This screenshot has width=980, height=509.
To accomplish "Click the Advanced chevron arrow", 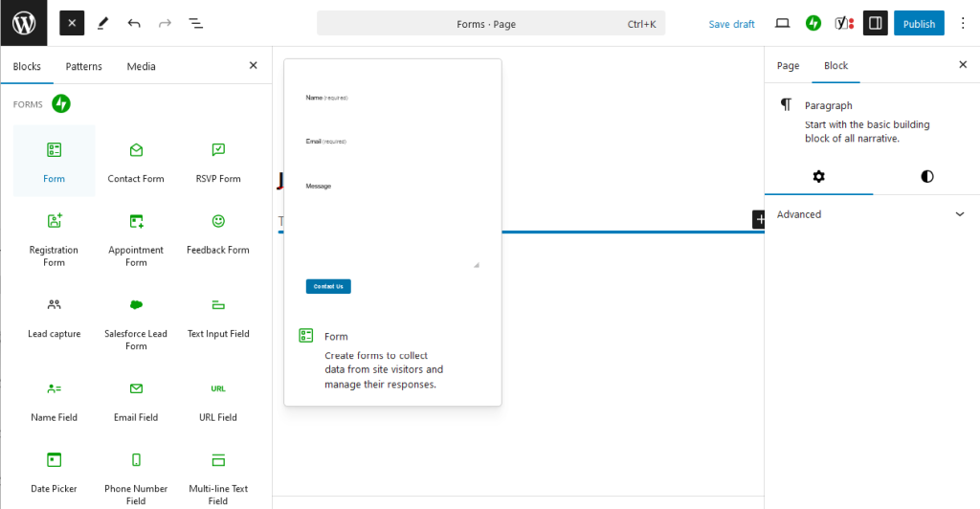I will 960,214.
